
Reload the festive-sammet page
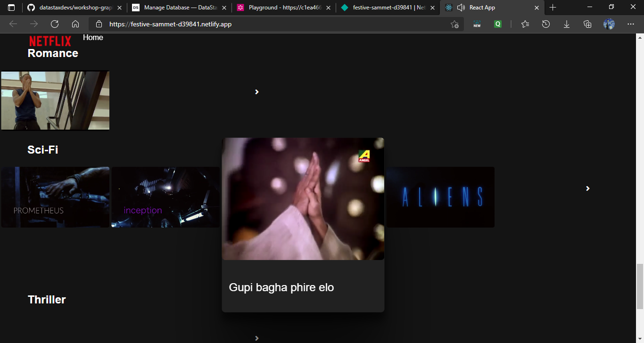54,24
